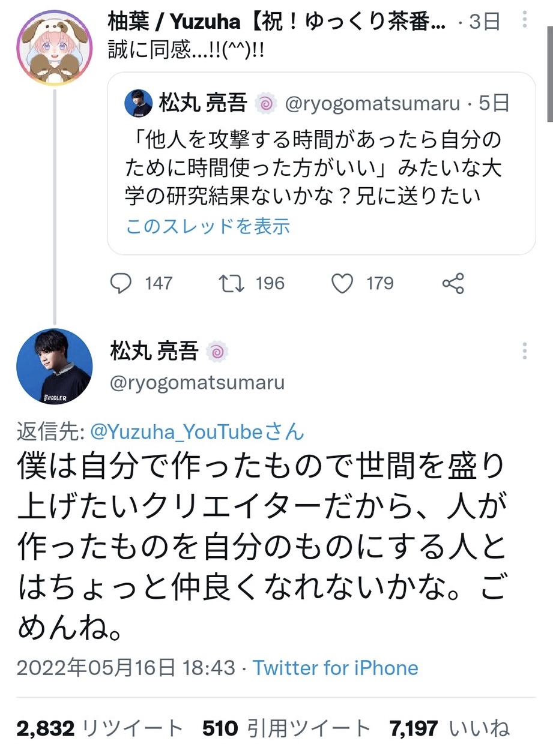Like the tweet with heart icon
553x756 pixels.
(x=342, y=283)
